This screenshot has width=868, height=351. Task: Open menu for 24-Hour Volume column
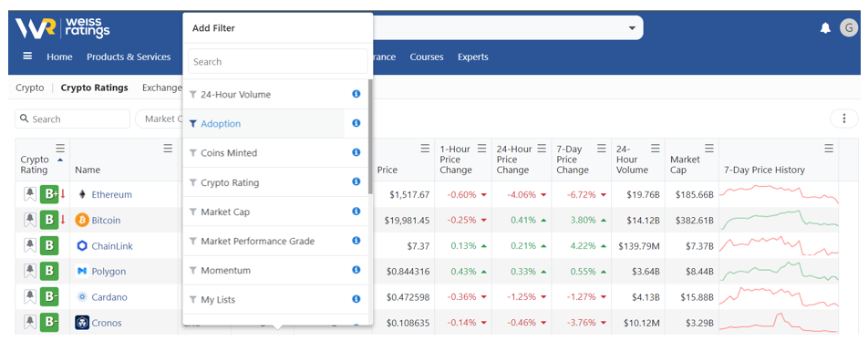click(656, 149)
